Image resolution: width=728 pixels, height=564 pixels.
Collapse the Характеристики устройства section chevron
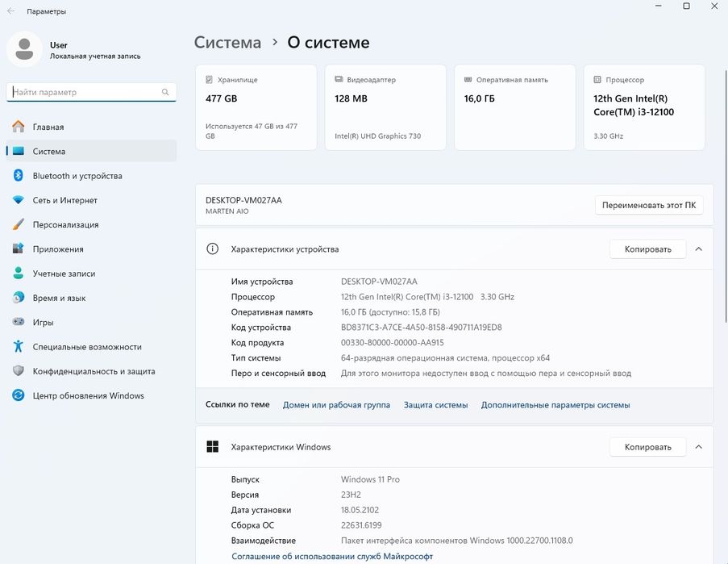[698, 249]
